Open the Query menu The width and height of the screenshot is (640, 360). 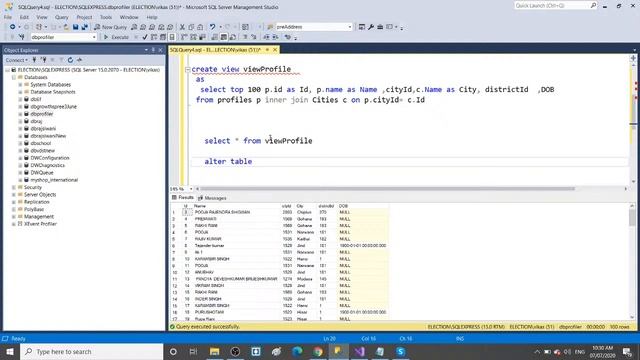(x=62, y=17)
